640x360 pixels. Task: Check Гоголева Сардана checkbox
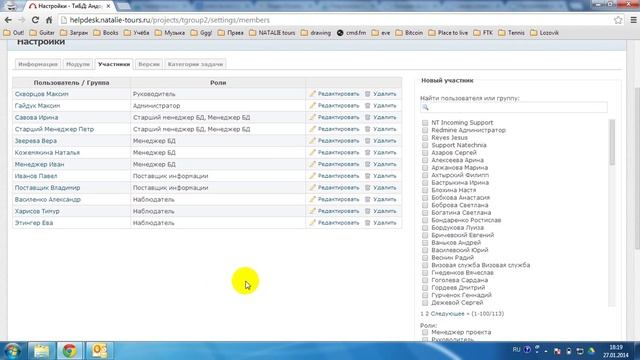coord(425,280)
